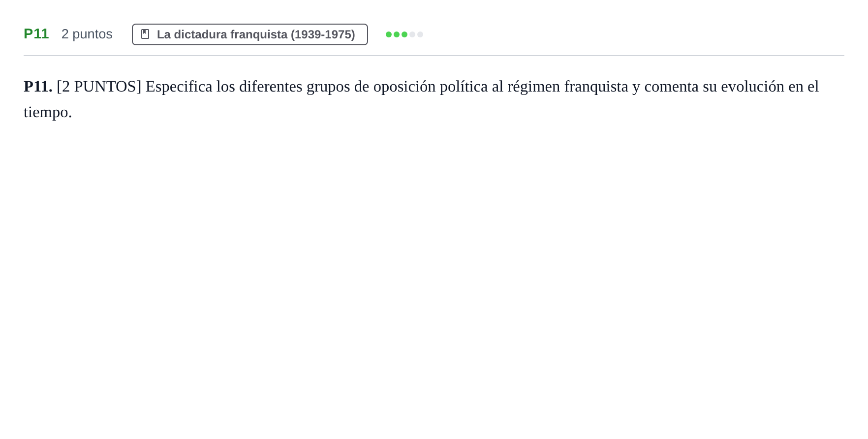Click the word 'franquista' in the question body
868x439 pixels.
click(596, 87)
